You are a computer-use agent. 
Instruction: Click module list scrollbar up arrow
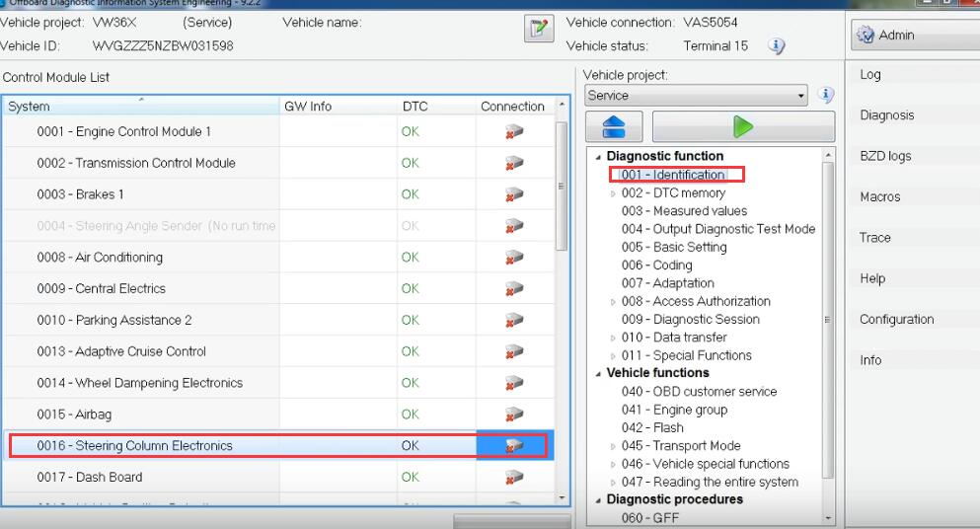point(562,104)
